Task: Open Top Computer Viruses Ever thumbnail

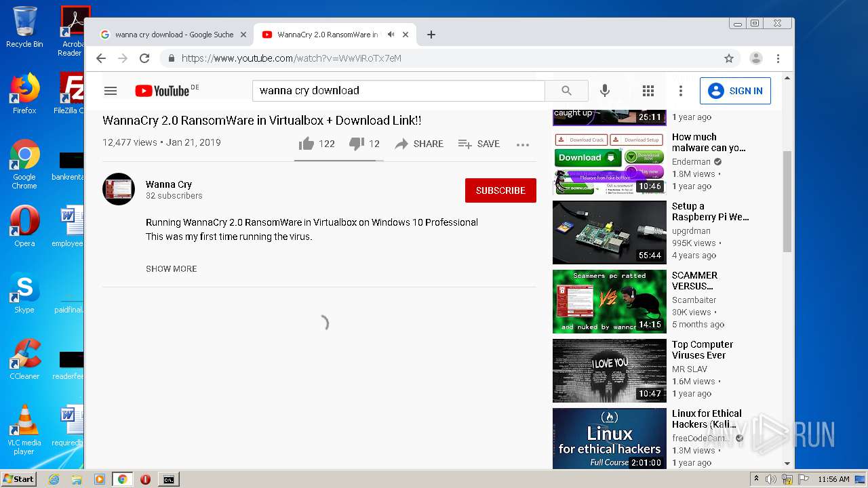Action: (610, 371)
